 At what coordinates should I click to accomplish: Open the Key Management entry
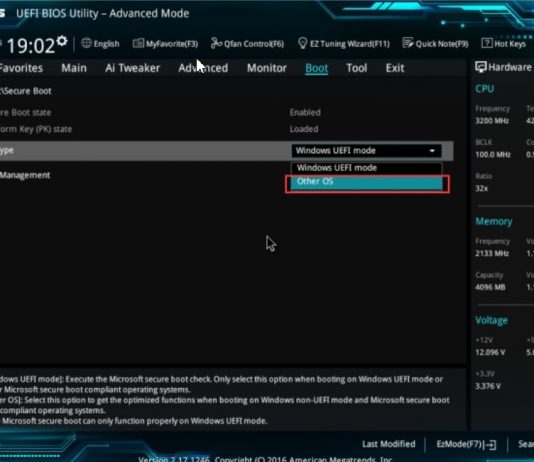pyautogui.click(x=25, y=175)
